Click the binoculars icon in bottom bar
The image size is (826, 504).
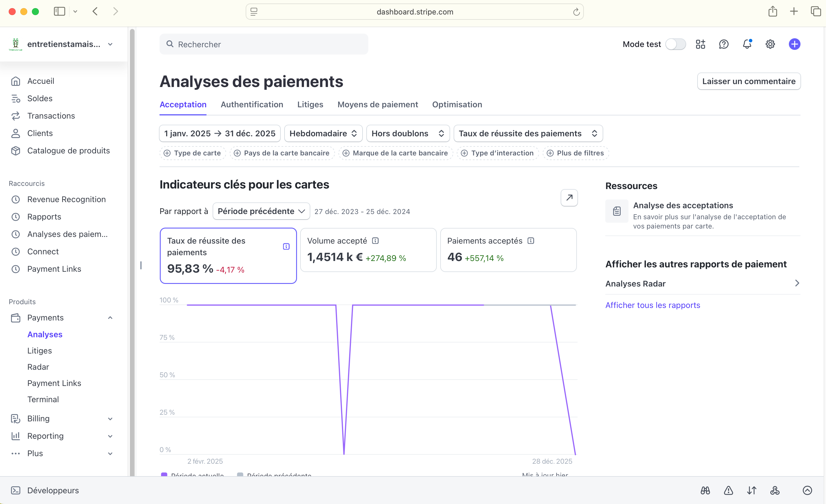coord(705,490)
